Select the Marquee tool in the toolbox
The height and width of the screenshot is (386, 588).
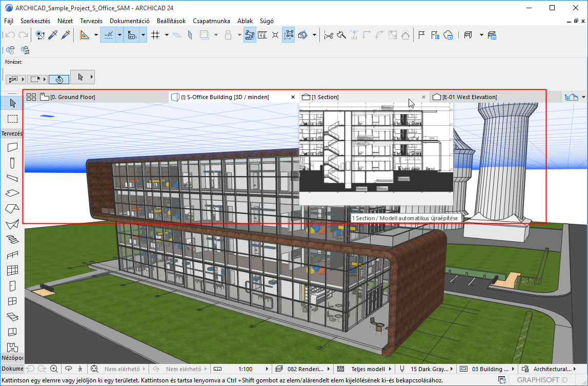(x=13, y=119)
